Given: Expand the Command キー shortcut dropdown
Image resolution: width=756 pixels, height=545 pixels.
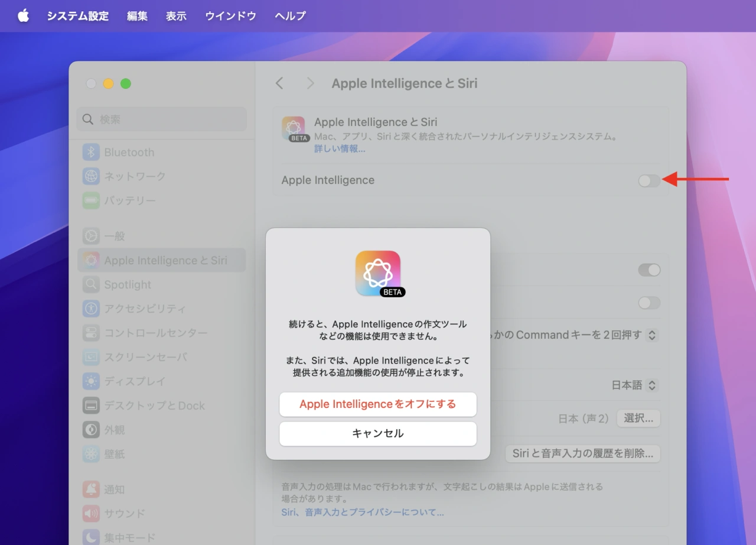Looking at the screenshot, I should point(651,335).
